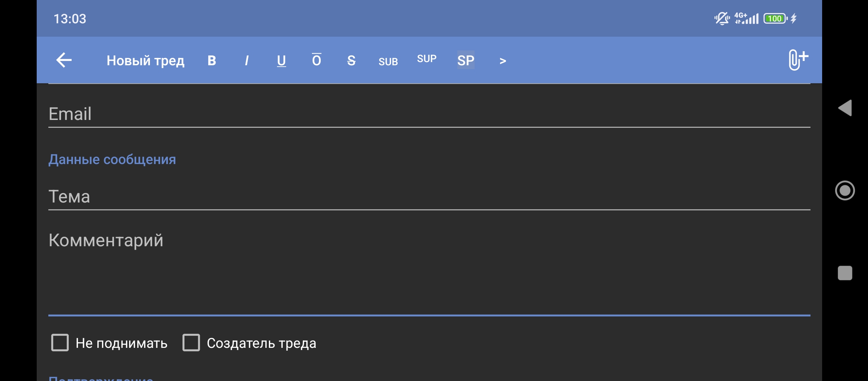Focus the Email input field
Image resolution: width=868 pixels, height=381 pixels.
point(429,114)
